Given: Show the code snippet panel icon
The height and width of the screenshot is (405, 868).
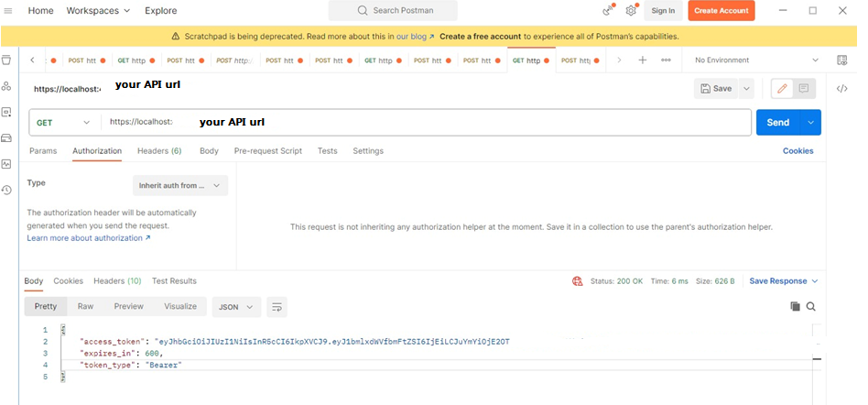Looking at the screenshot, I should point(842,89).
